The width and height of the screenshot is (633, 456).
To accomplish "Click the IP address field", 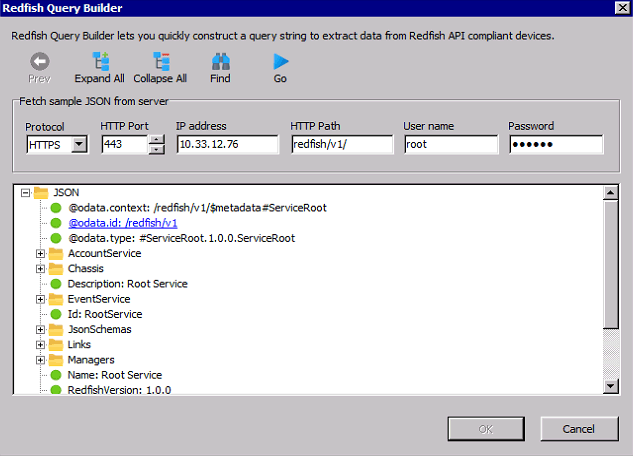I will (228, 144).
